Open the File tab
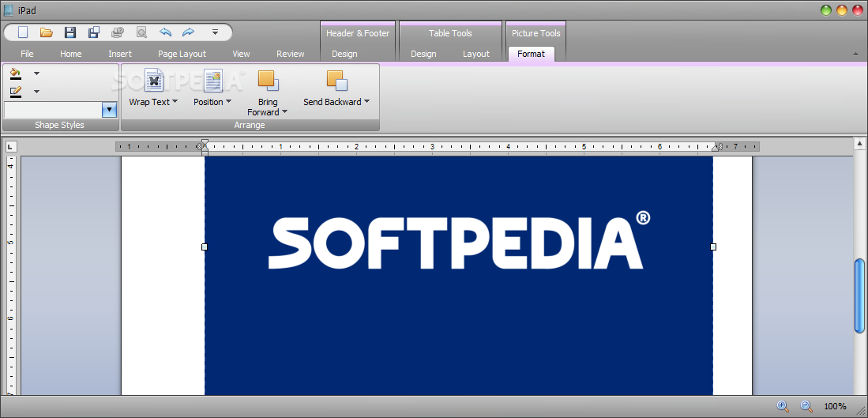Viewport: 868px width, 418px height. coord(27,54)
